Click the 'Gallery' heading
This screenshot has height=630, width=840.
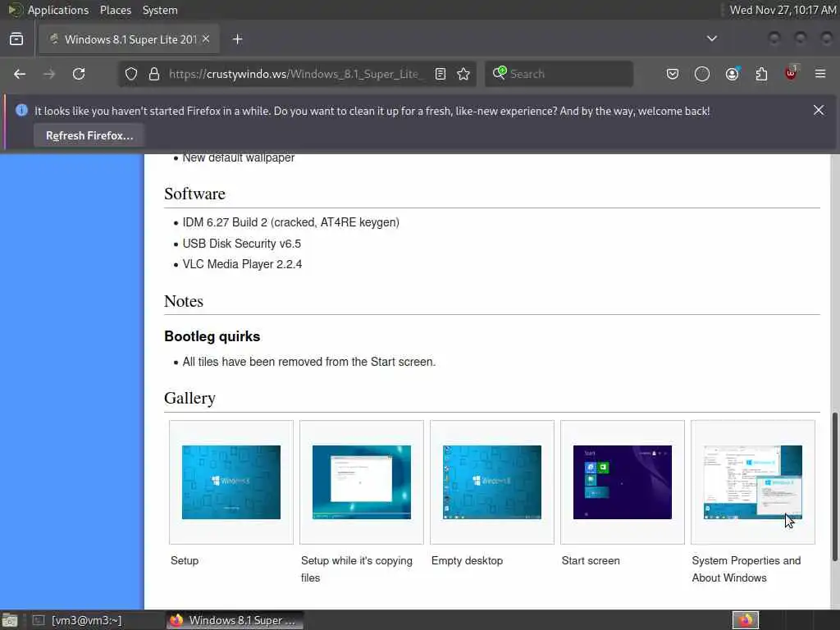click(189, 398)
